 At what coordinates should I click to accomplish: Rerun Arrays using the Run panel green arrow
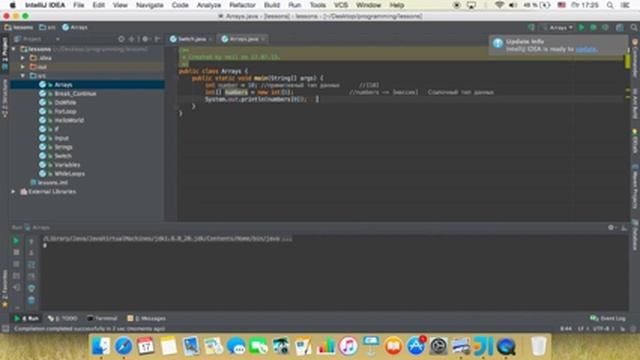click(16, 241)
